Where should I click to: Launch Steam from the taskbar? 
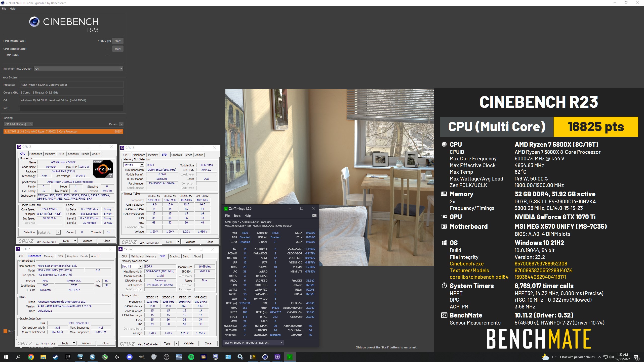click(x=55, y=357)
